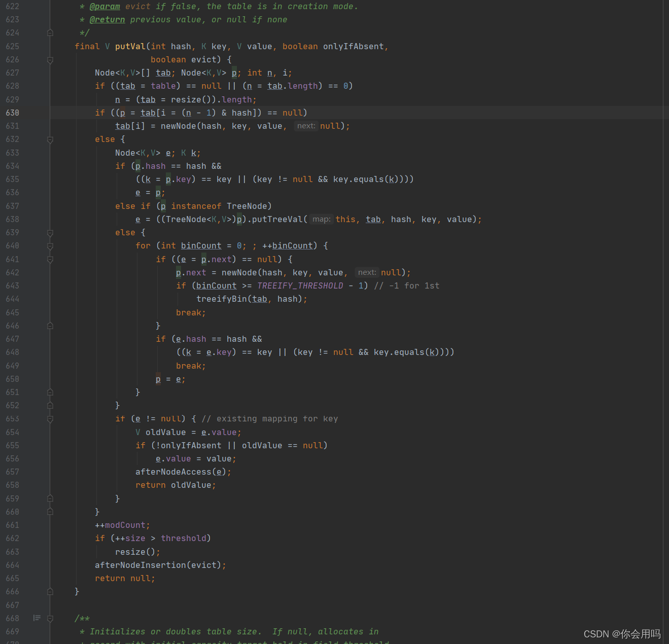Click 'existing mapping for key' comment
The image size is (669, 644).
(x=270, y=418)
